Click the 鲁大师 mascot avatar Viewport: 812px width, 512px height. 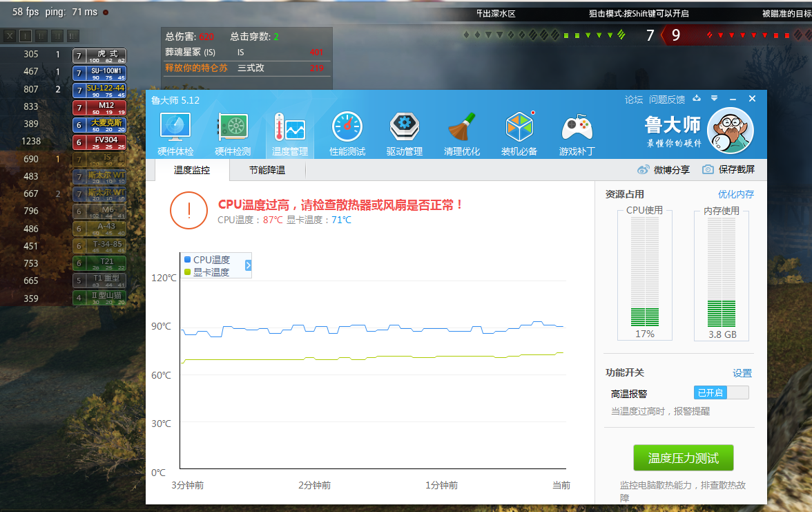731,131
